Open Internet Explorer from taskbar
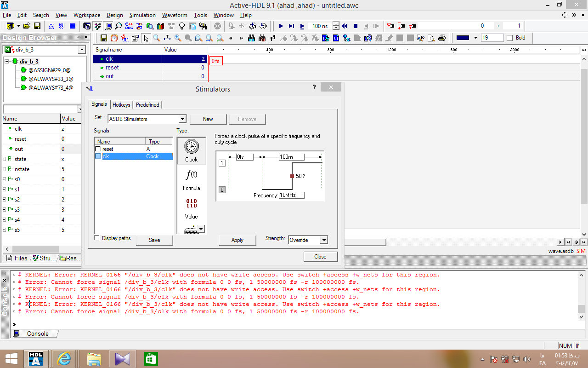588x368 pixels. [64, 359]
